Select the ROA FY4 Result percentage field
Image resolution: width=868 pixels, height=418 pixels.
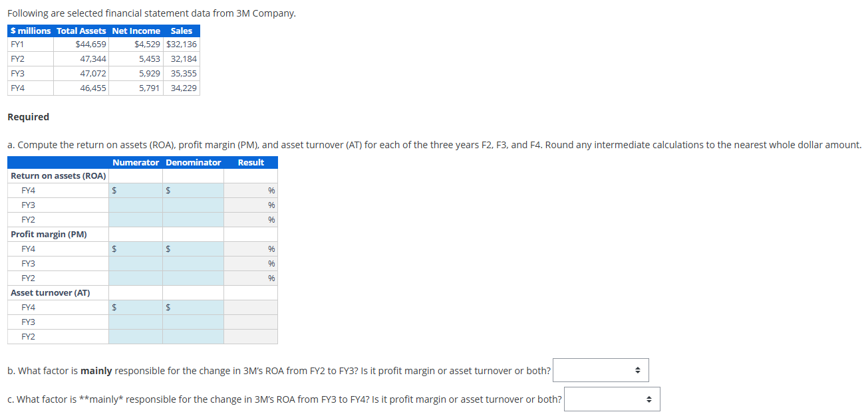[x=249, y=190]
